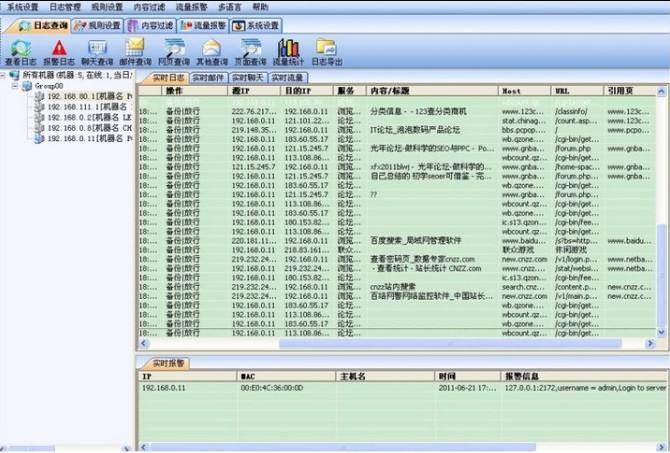The height and width of the screenshot is (453, 670).
Task: Open the 系统设置 menu in menu bar
Action: 23,7
